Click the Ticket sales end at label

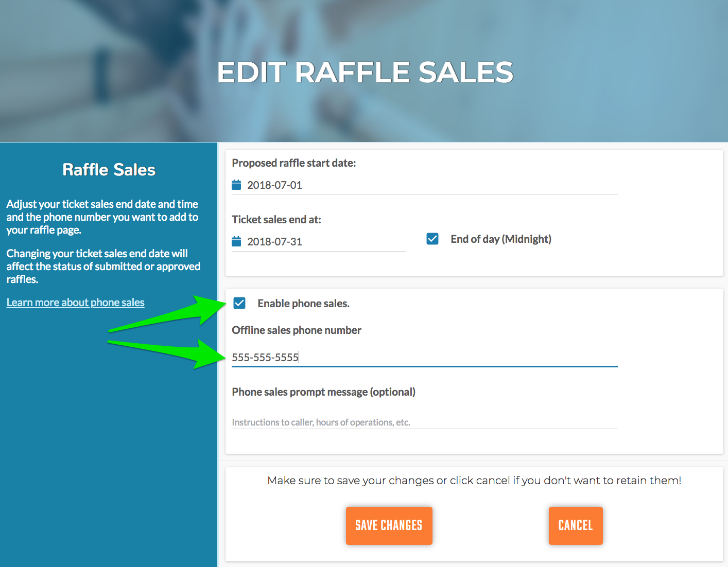pyautogui.click(x=276, y=220)
